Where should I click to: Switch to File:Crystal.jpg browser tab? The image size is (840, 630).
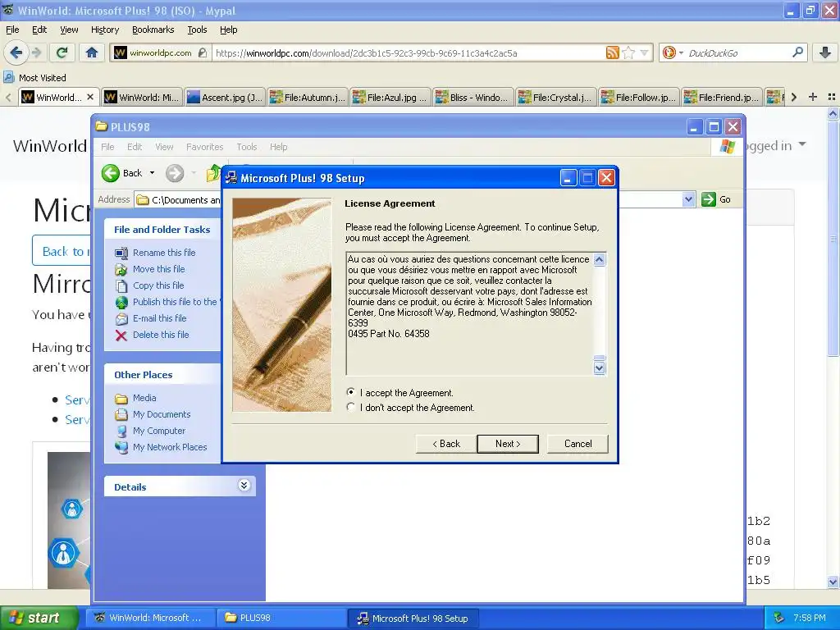(557, 97)
